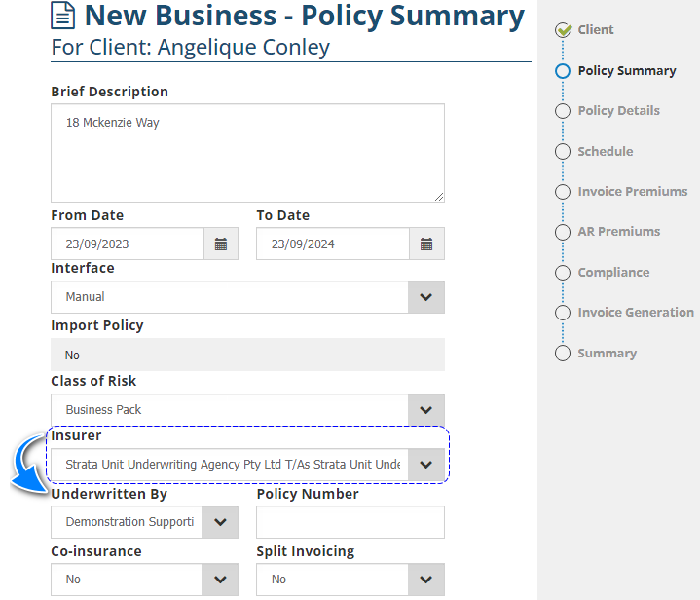The image size is (700, 600).
Task: Open the Compliance step
Action: pos(613,273)
